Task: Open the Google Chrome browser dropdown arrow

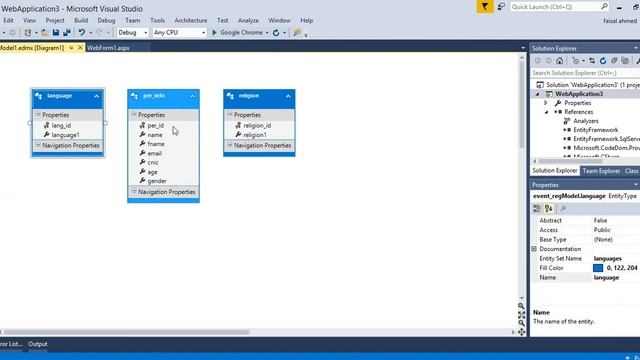Action: [267, 33]
